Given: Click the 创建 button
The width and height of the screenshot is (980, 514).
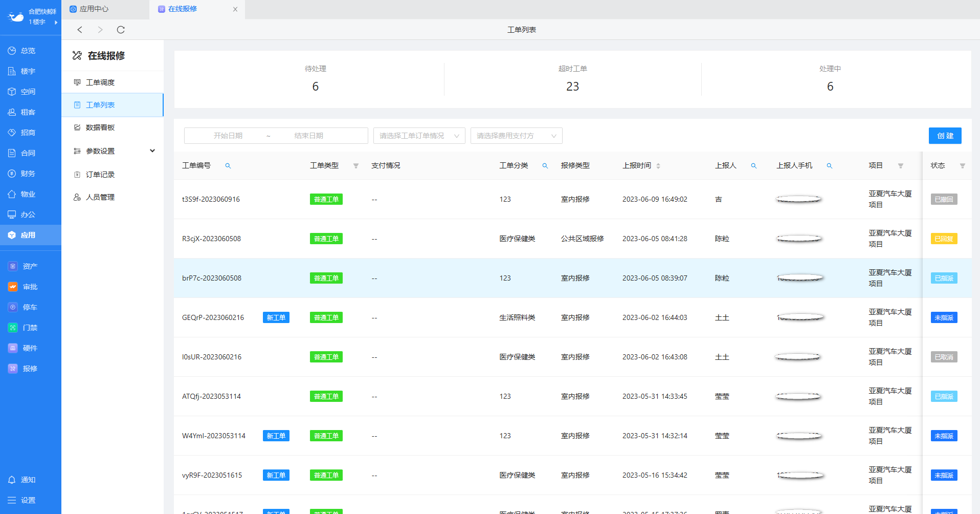Looking at the screenshot, I should click(x=945, y=136).
